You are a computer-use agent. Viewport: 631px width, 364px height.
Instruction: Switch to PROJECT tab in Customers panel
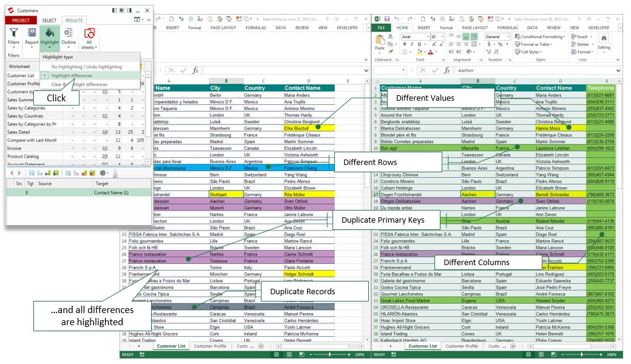click(x=21, y=21)
